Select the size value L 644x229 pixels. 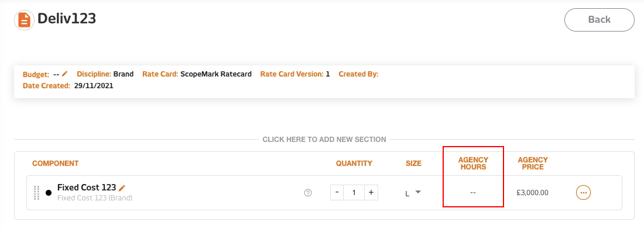[407, 193]
